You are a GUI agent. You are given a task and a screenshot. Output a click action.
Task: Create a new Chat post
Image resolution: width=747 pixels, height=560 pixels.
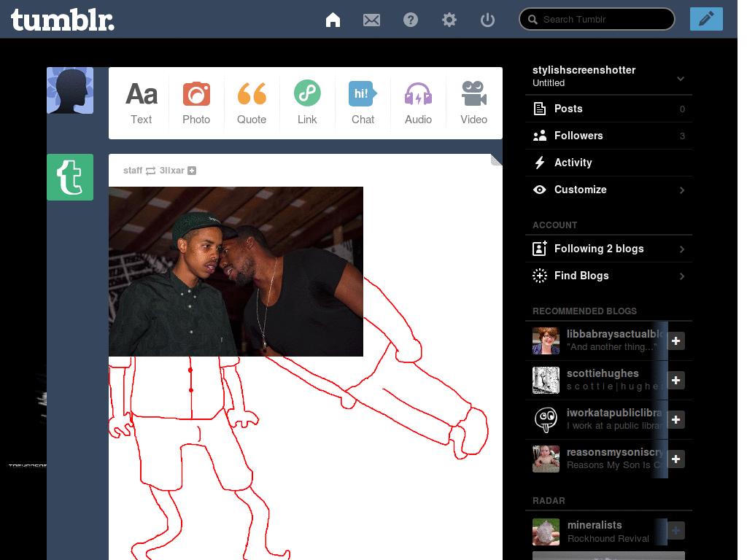pyautogui.click(x=363, y=104)
